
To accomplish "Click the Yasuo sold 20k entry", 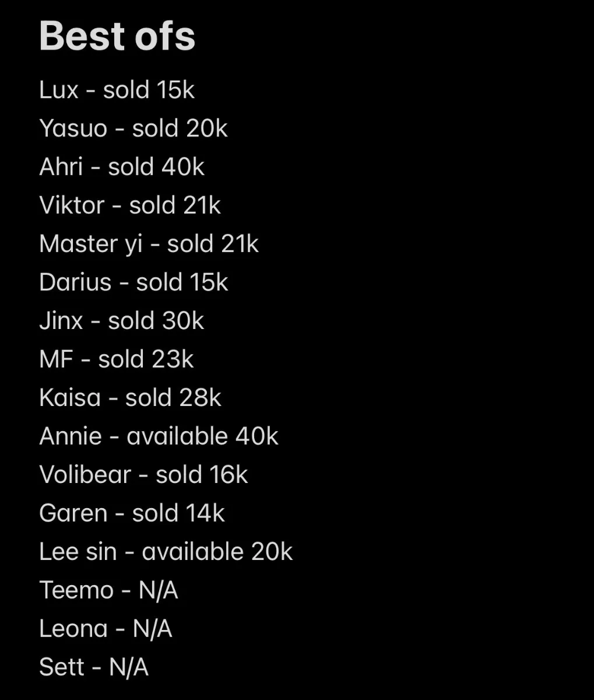I will click(133, 128).
